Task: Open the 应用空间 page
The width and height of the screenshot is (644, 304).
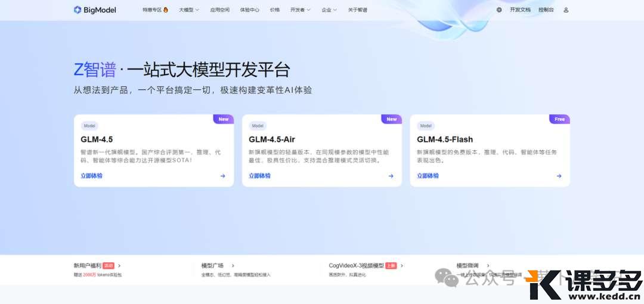Action: tap(219, 10)
